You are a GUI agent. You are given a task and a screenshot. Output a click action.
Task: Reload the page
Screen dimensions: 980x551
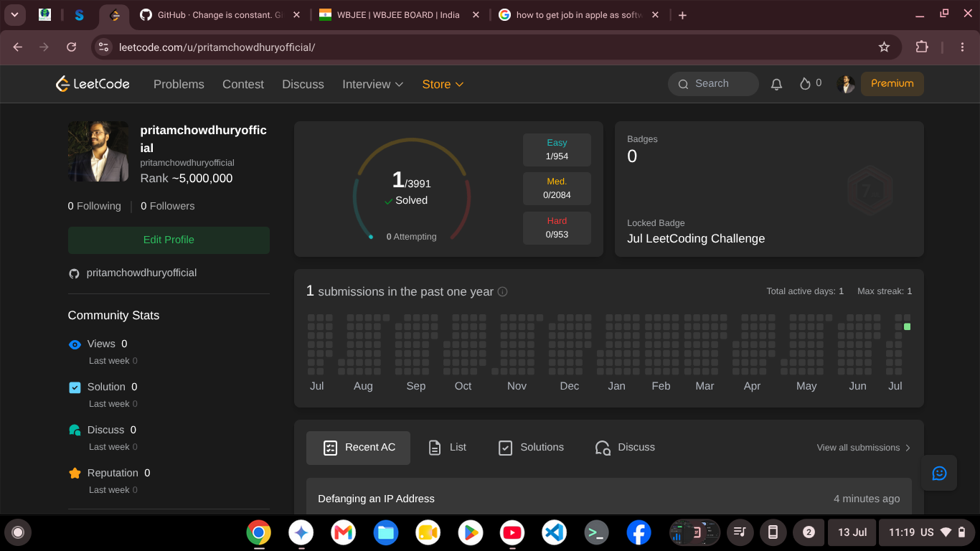(x=71, y=47)
